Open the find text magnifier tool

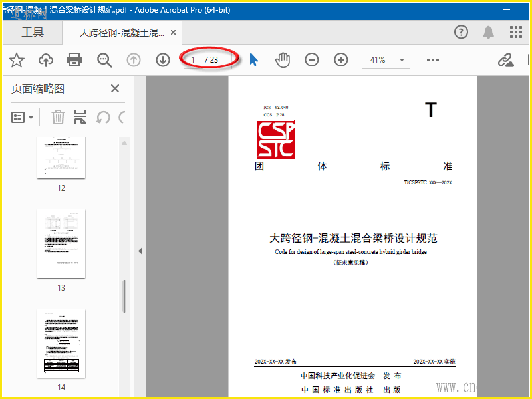(x=104, y=60)
